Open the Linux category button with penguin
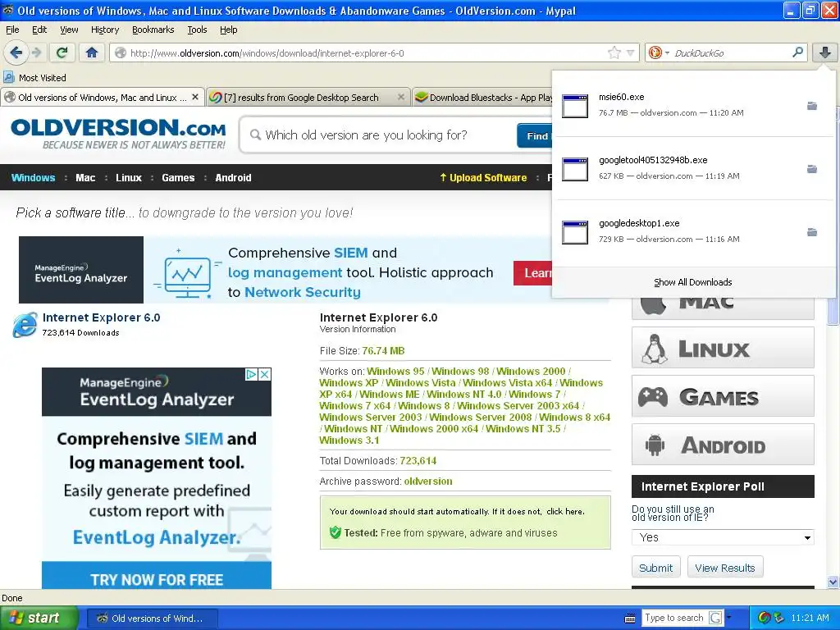 coord(723,348)
